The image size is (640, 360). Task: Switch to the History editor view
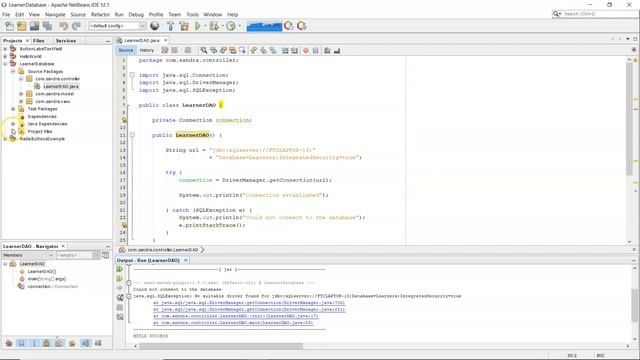click(x=147, y=50)
